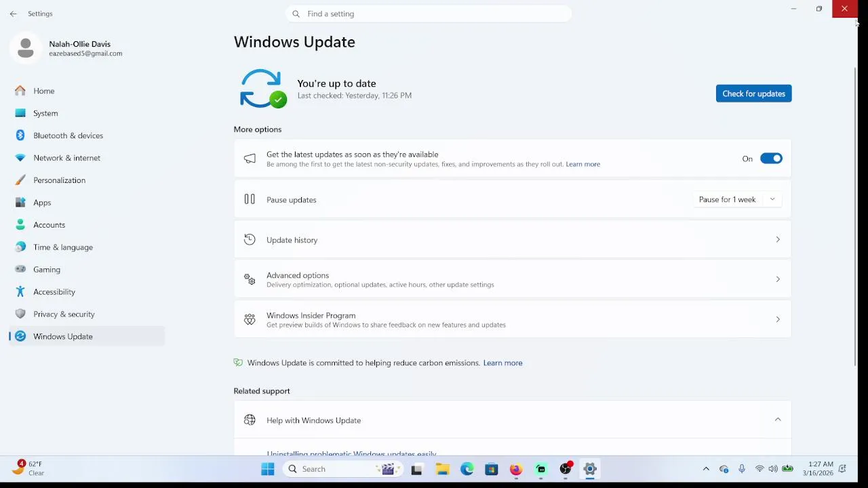Open the Windows Start menu
This screenshot has width=868, height=488.
tap(268, 469)
